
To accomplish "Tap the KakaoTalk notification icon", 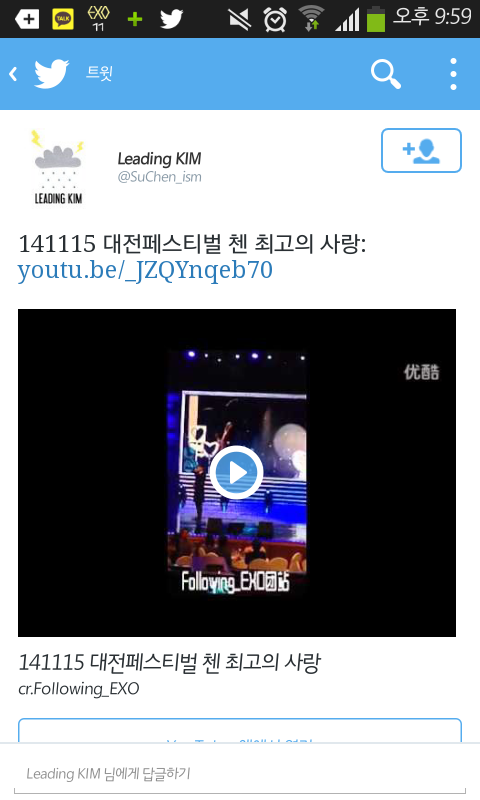I will click(x=63, y=19).
